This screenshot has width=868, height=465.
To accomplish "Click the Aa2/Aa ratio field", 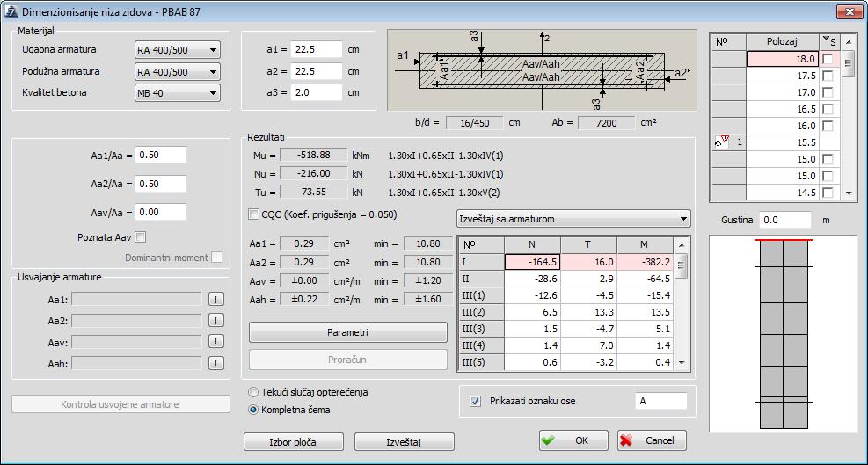I will click(x=161, y=184).
